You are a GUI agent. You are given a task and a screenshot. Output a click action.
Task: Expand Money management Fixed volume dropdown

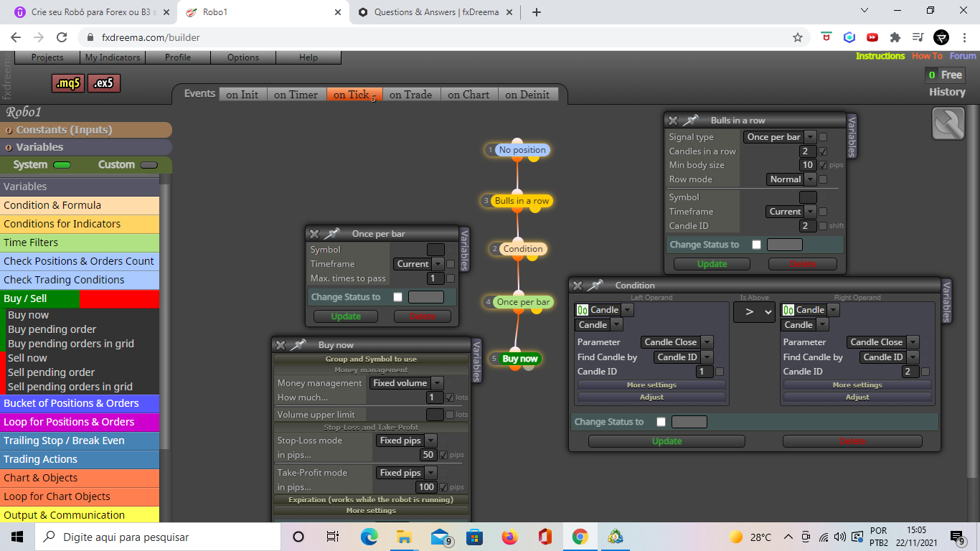click(x=406, y=383)
